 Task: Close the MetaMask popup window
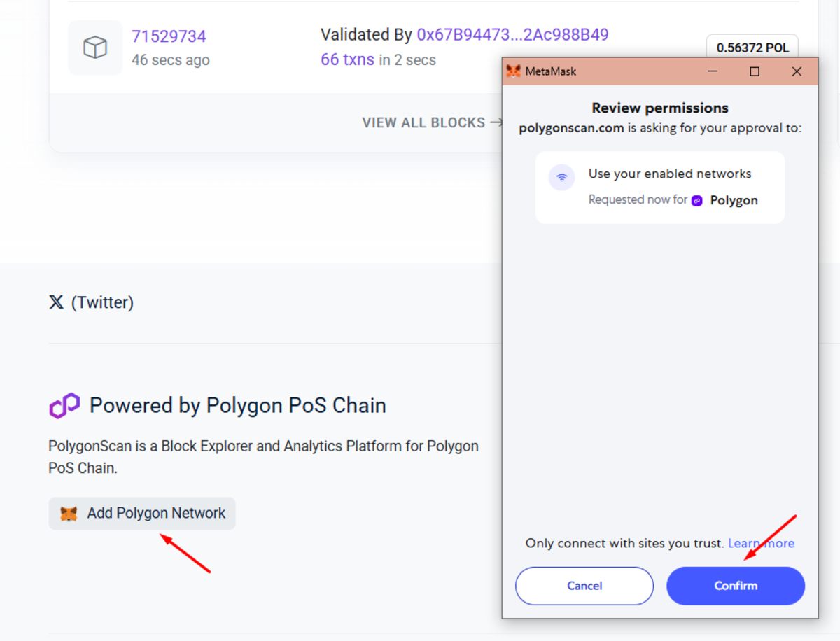[x=797, y=71]
